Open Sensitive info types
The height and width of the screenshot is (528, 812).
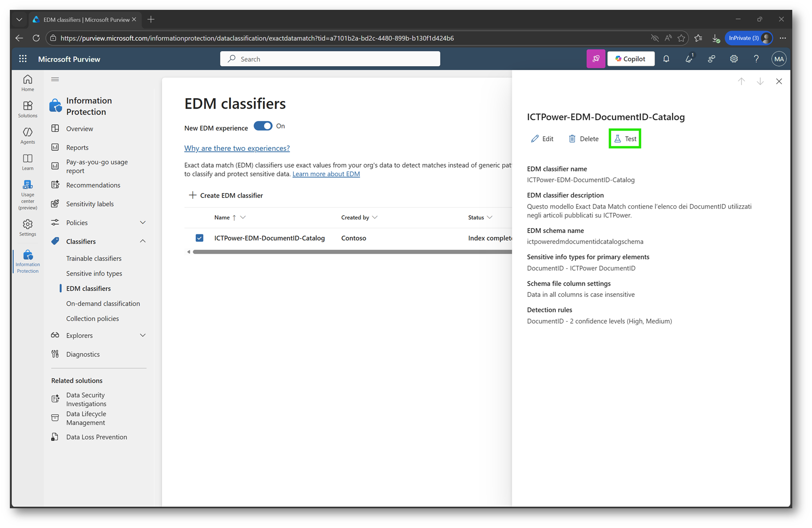pos(94,273)
